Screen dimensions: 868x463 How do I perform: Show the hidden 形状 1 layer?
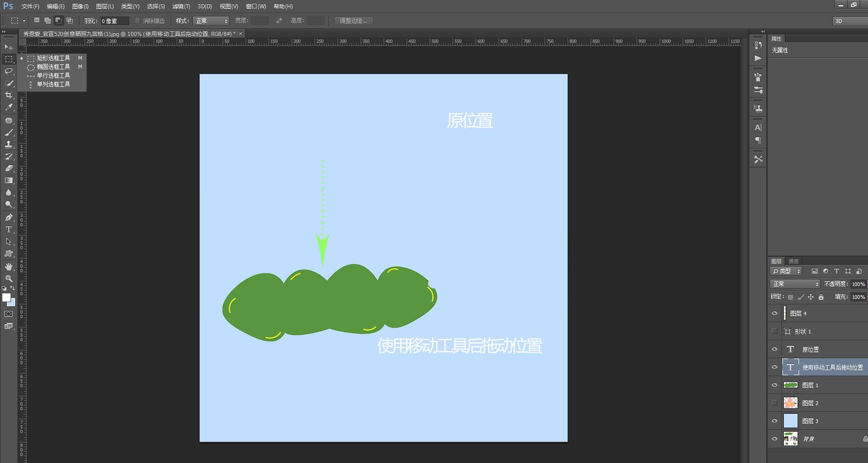[775, 332]
